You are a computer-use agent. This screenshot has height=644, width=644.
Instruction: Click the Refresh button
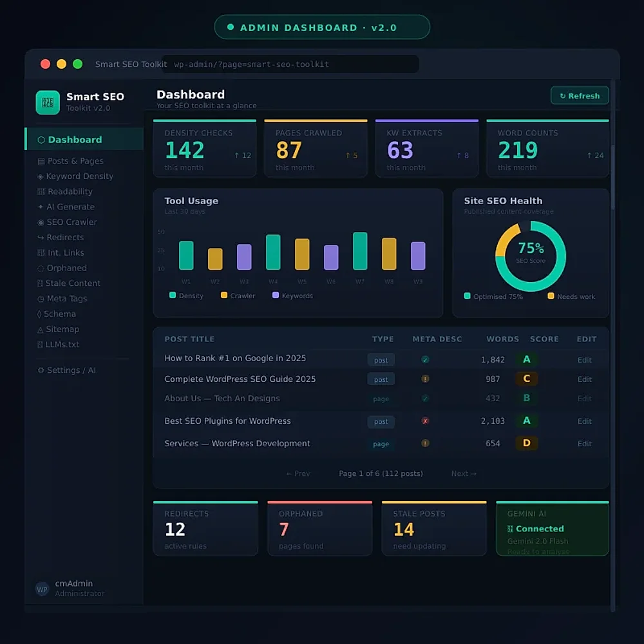point(580,96)
